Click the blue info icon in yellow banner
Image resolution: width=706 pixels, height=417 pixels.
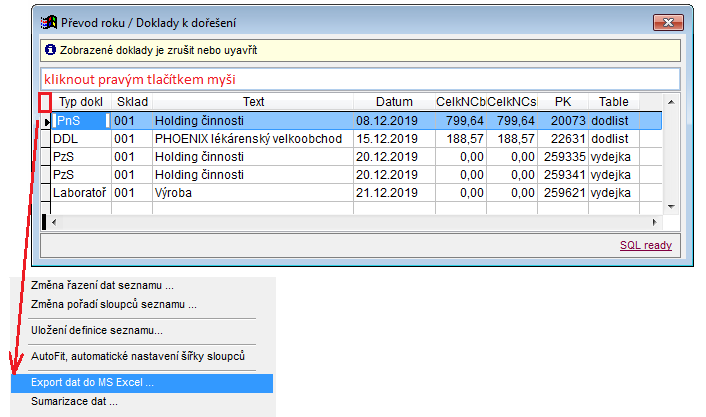(x=50, y=50)
